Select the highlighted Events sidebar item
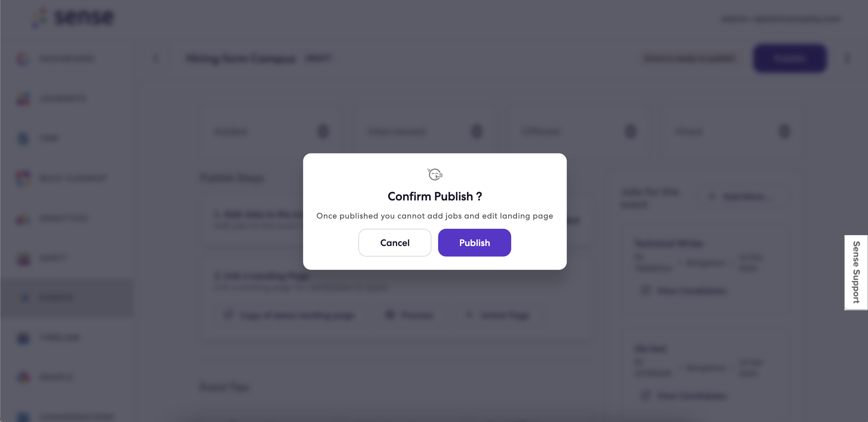The height and width of the screenshot is (422, 868). (67, 297)
